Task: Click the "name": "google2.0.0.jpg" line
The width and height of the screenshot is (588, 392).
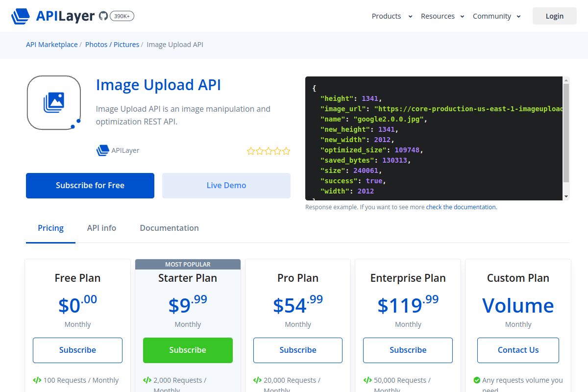Action: coord(374,119)
